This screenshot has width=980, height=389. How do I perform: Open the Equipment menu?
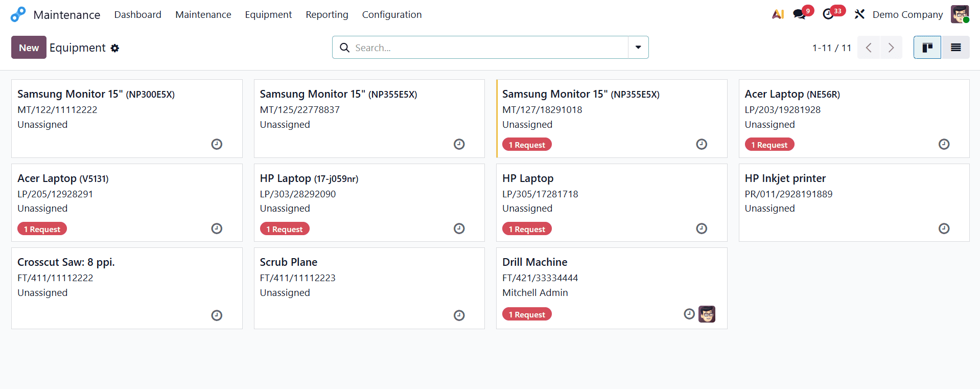pos(268,14)
